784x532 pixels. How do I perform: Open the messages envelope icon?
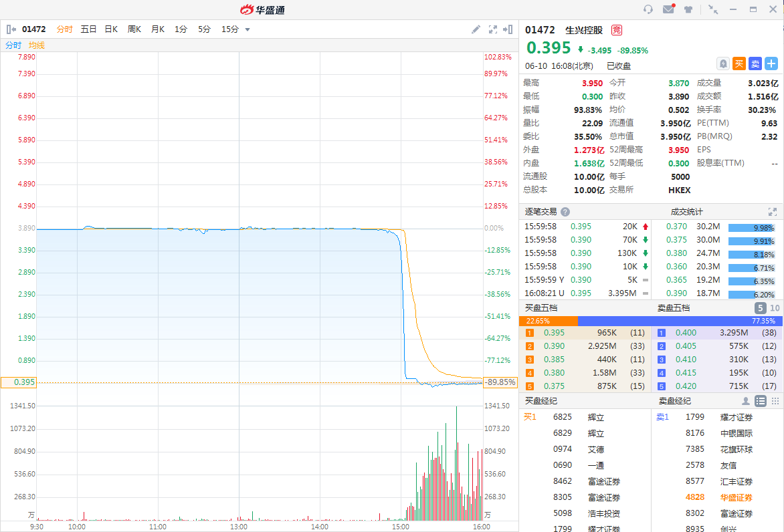[668, 9]
